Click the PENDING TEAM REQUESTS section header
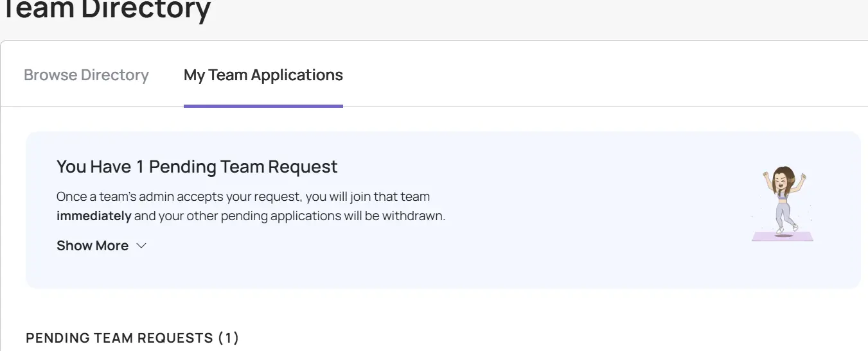This screenshot has height=351, width=868. 120,338
